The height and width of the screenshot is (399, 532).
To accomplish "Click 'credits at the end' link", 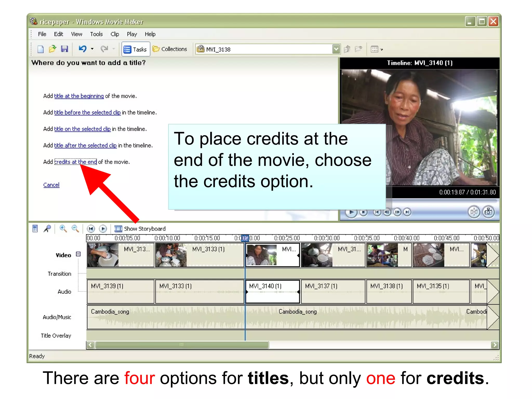I will (x=76, y=162).
